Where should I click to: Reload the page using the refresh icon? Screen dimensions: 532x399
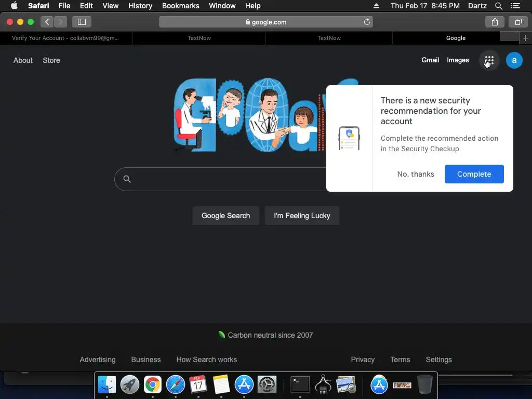367,22
